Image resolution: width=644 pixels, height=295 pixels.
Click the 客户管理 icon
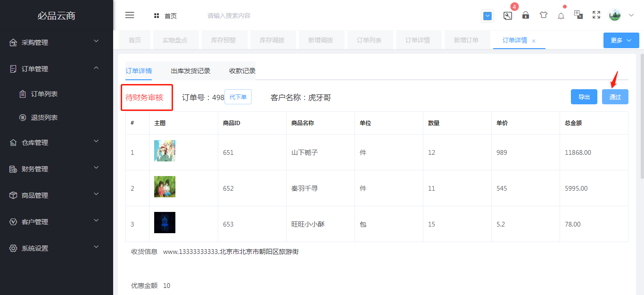13,222
